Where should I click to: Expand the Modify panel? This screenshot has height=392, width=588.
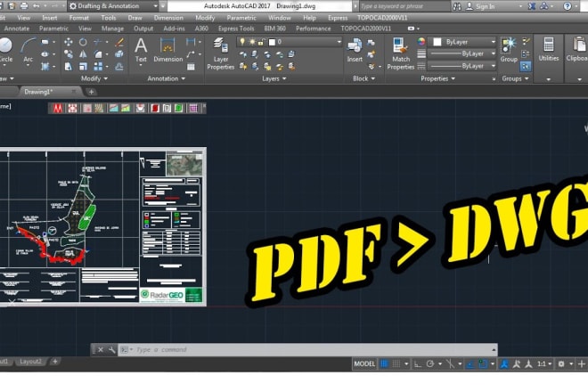point(94,78)
